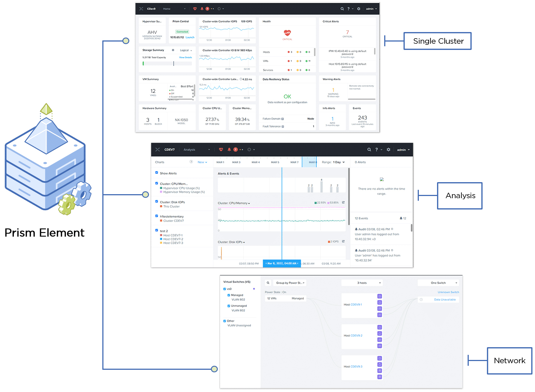Toggle Managed VLAN 802 checkbox

(229, 295)
